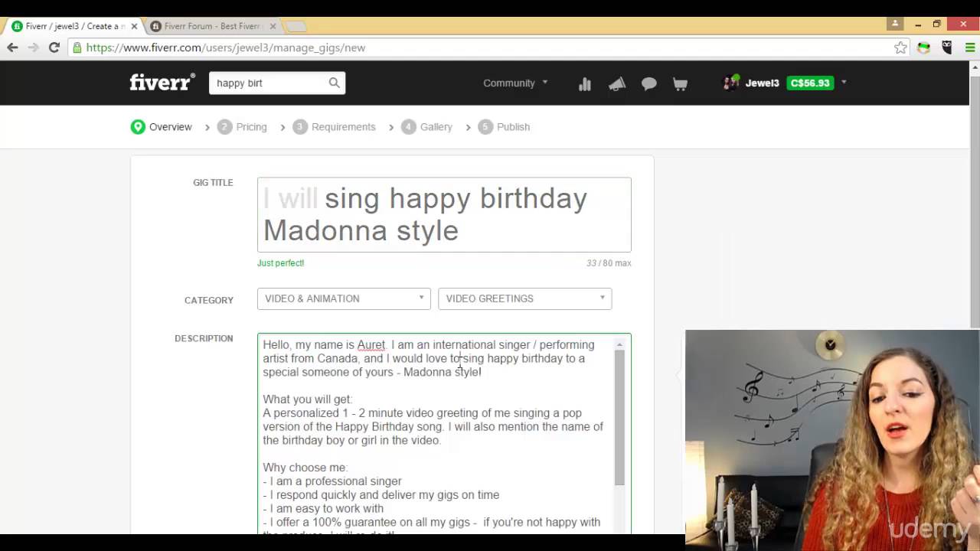Image resolution: width=980 pixels, height=551 pixels.
Task: Click into the gig title field
Action: point(444,214)
